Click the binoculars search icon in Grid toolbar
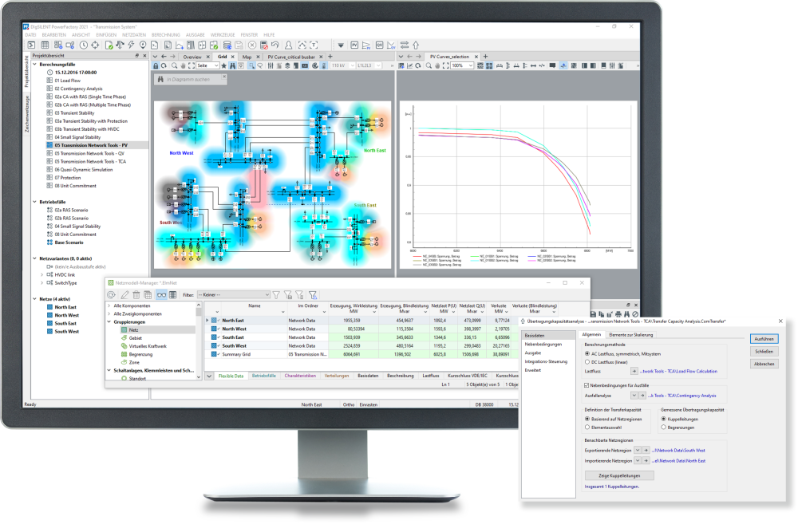 click(x=232, y=65)
